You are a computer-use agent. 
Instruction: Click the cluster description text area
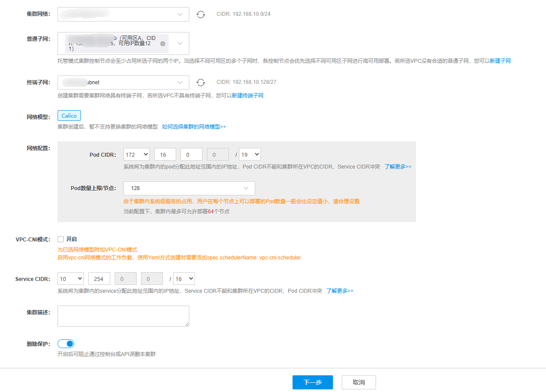coord(123,316)
